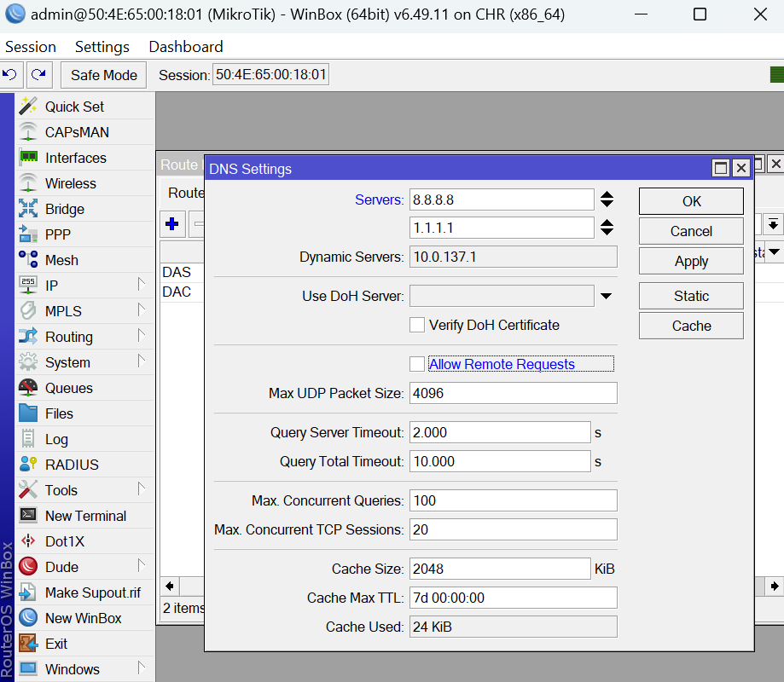Click Make Supout.rif

tap(84, 592)
